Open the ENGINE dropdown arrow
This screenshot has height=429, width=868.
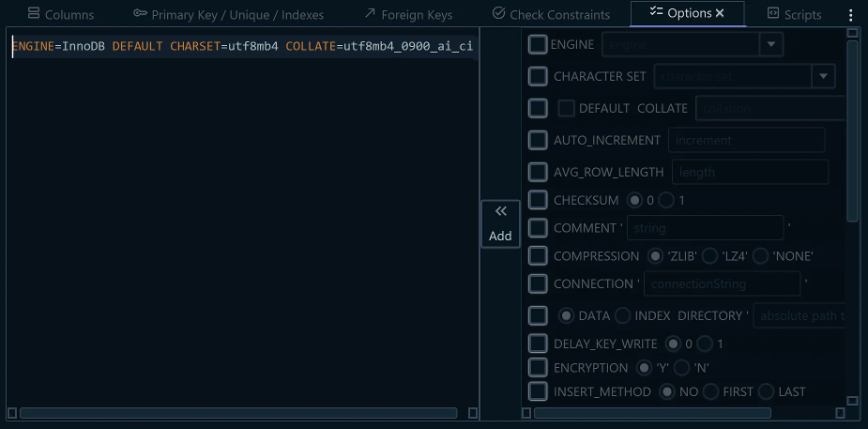[x=771, y=45]
